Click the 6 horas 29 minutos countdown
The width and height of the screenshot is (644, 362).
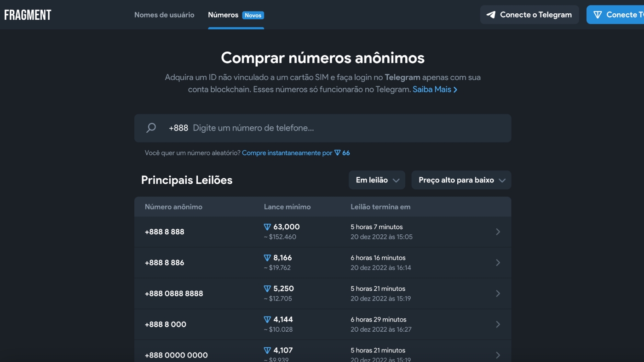(x=379, y=319)
